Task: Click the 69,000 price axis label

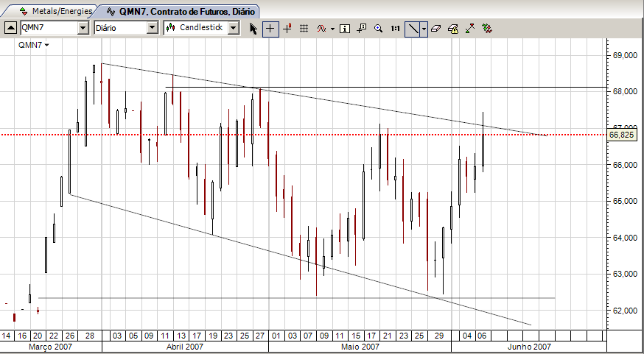Action: point(623,55)
